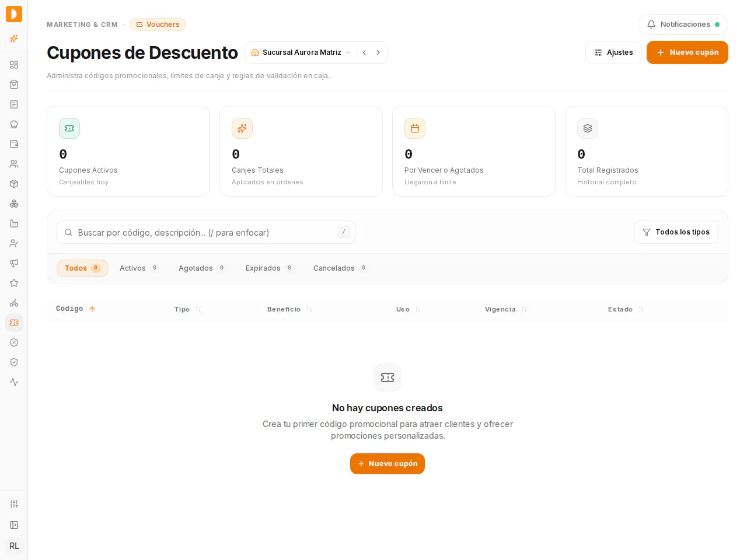Click the Nuevo cupón button in the empty state
Image resolution: width=747 pixels, height=560 pixels.
388,464
